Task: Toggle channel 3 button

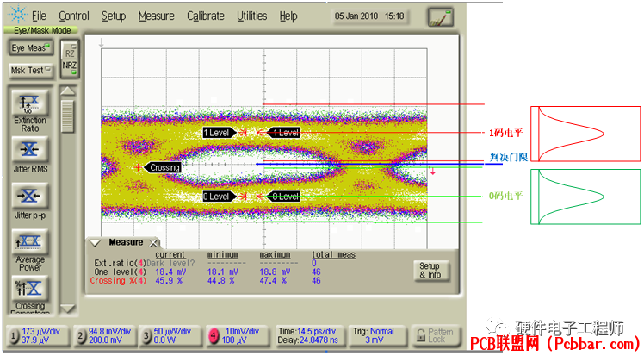Action: [x=146, y=336]
